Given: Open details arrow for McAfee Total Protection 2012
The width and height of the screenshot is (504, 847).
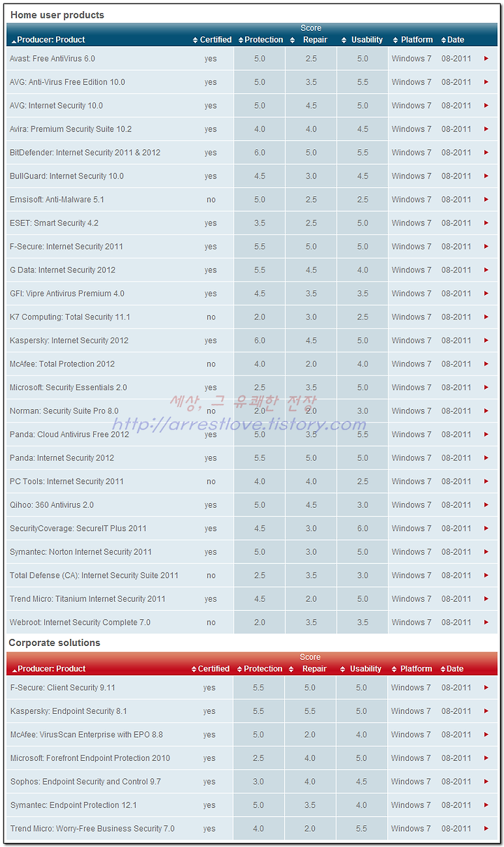Looking at the screenshot, I should tap(486, 364).
